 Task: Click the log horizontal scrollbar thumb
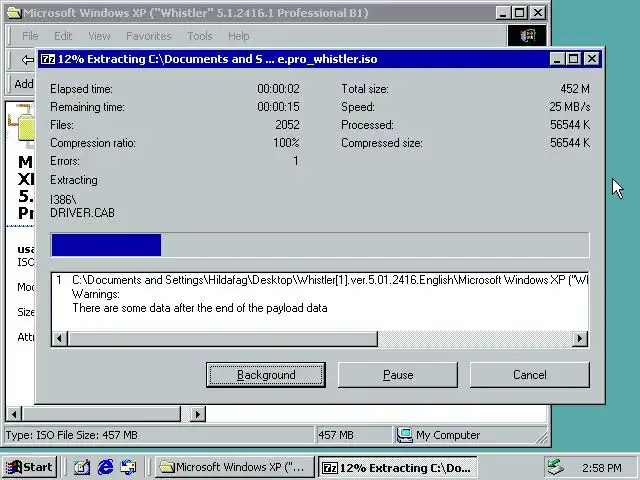223,338
